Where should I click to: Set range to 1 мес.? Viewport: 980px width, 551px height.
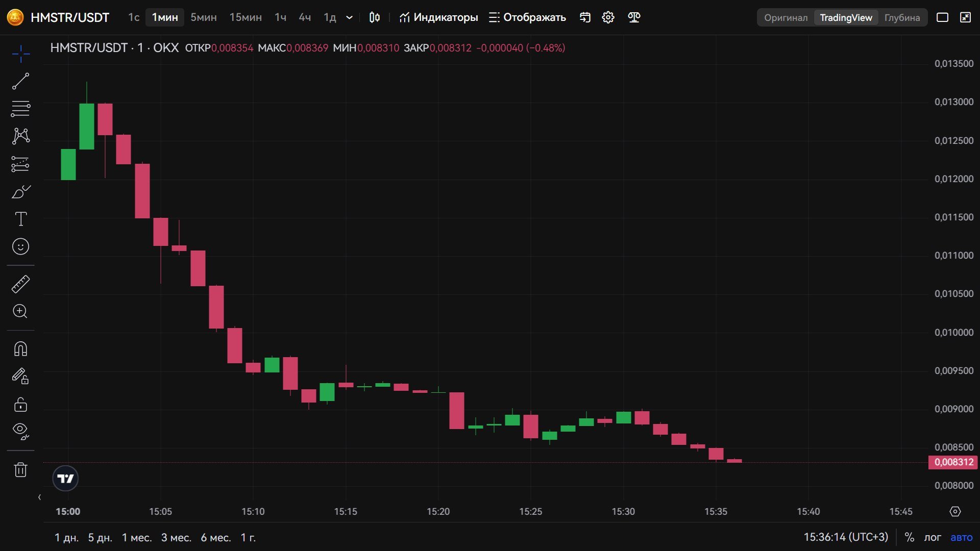137,537
